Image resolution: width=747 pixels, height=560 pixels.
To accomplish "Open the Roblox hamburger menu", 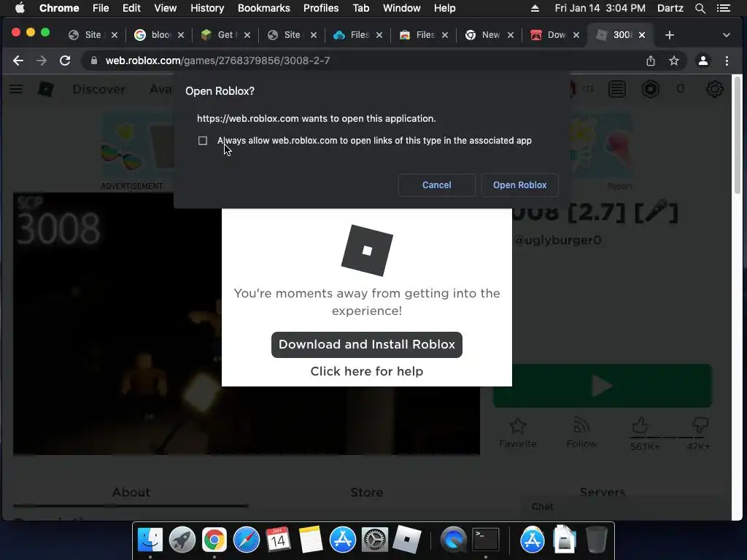I will tap(16, 89).
